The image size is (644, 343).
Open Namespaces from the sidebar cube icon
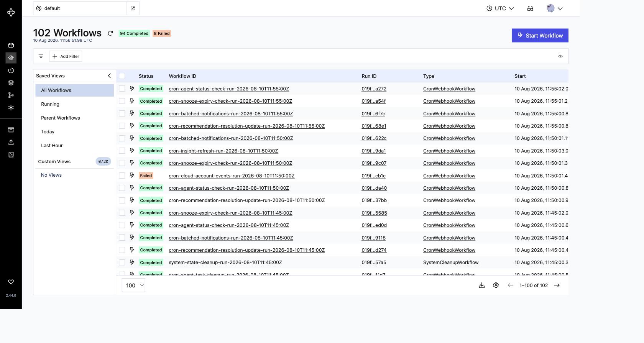click(11, 46)
